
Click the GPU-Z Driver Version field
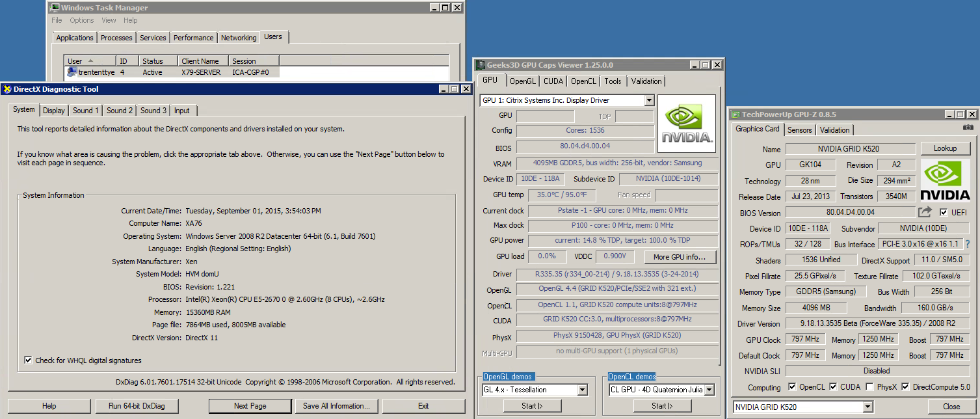pos(879,323)
